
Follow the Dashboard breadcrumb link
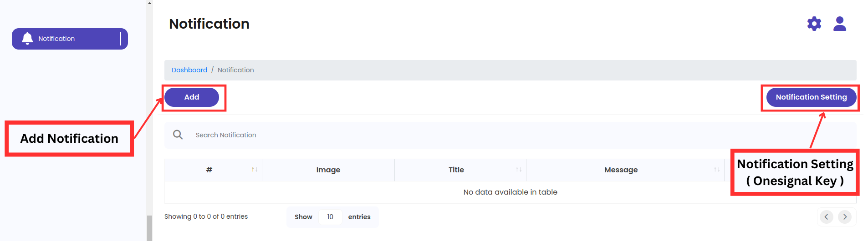(189, 70)
